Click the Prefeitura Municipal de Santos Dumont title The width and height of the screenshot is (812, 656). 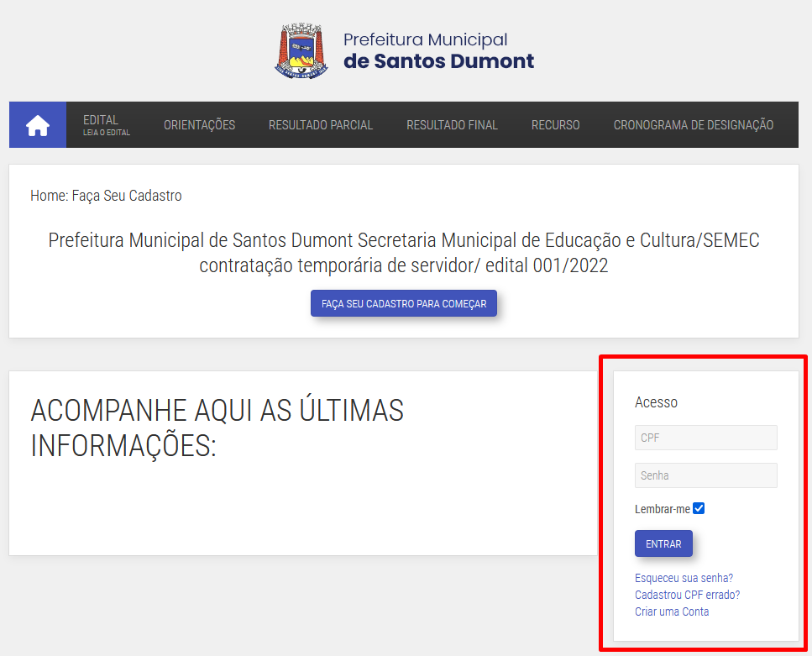point(438,50)
